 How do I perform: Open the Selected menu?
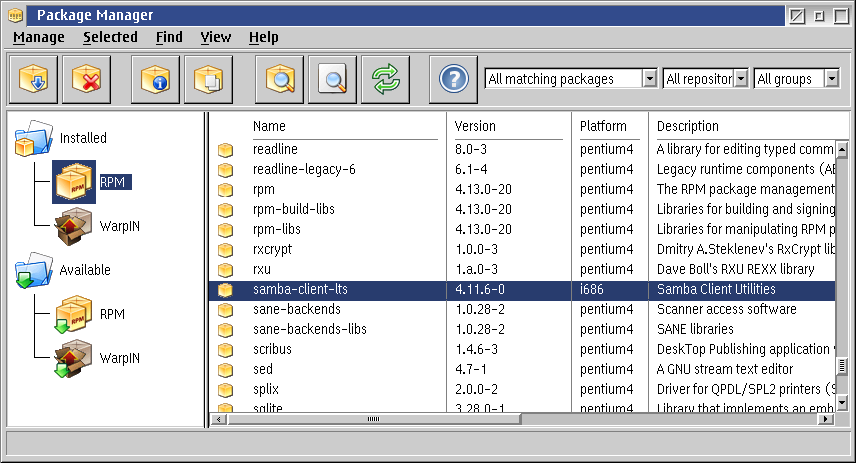110,37
